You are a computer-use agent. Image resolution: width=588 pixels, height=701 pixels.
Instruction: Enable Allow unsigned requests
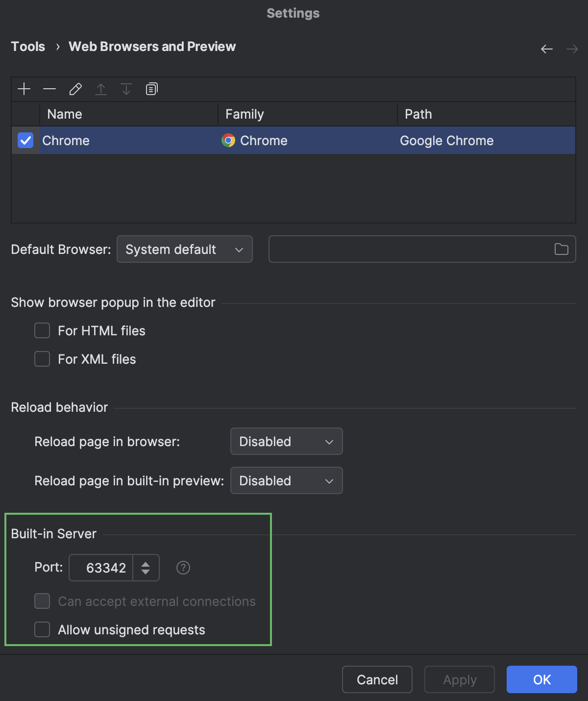[x=42, y=629]
